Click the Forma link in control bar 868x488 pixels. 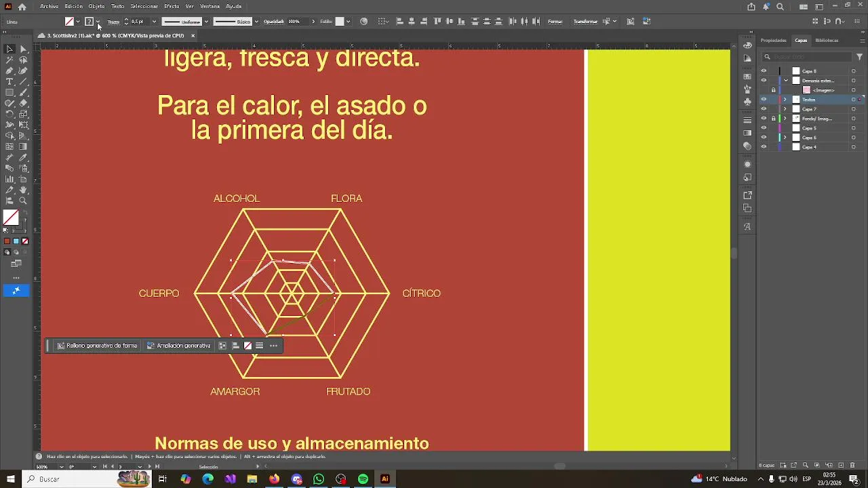[x=555, y=22]
